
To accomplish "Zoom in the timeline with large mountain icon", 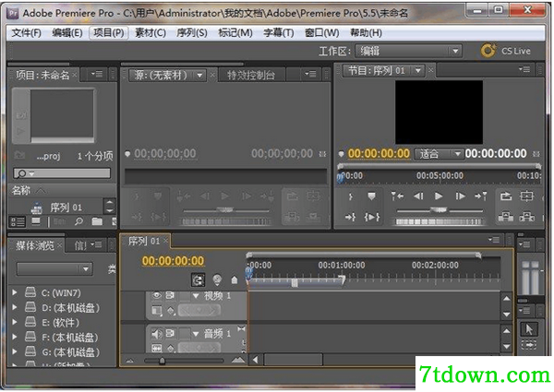I will point(238,361).
